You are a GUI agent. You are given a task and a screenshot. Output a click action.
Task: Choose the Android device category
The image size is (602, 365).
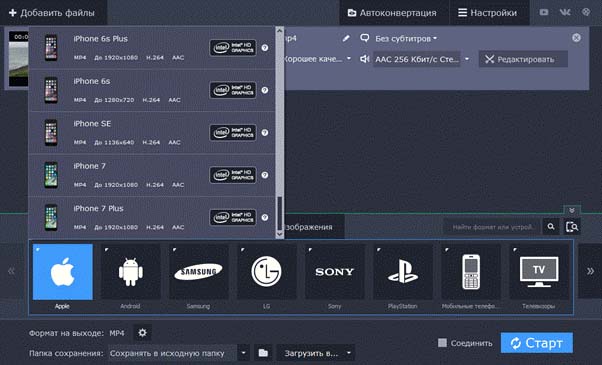(x=131, y=272)
